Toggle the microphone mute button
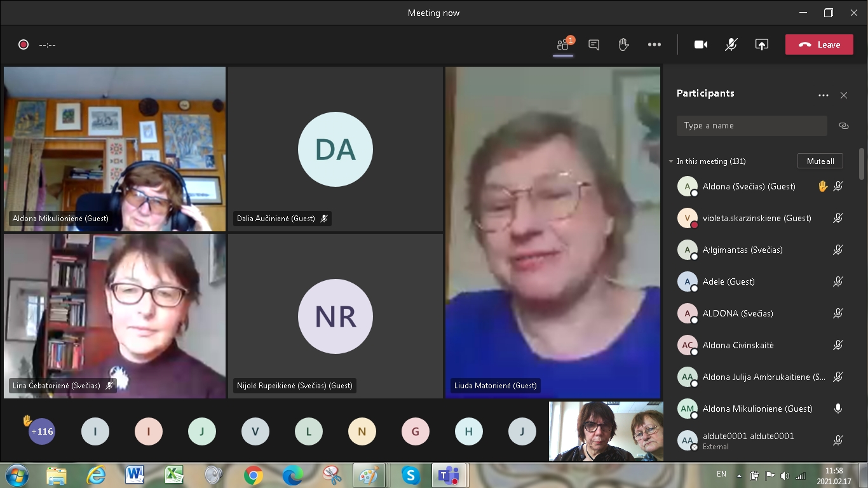This screenshot has width=868, height=488. tap(731, 44)
